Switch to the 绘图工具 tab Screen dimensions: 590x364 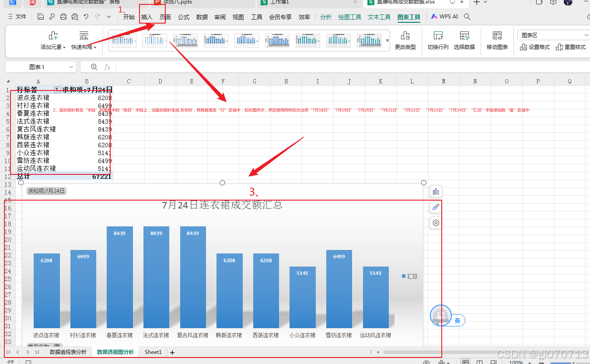click(350, 17)
